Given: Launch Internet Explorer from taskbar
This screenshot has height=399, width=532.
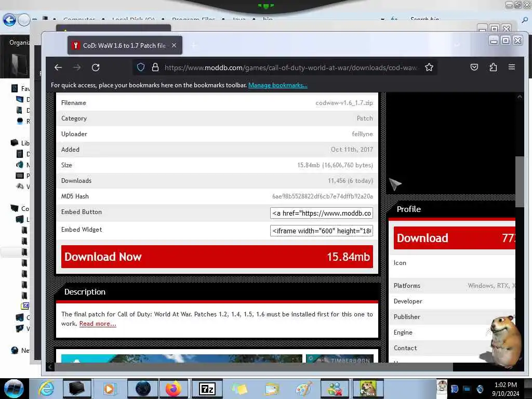Looking at the screenshot, I should 46,389.
